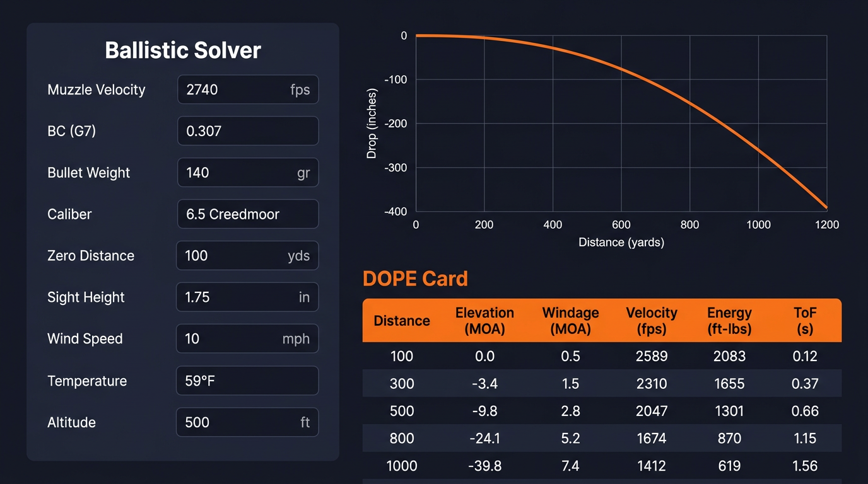Image resolution: width=868 pixels, height=484 pixels.
Task: Select the Muzzle Velocity label
Action: 97,89
